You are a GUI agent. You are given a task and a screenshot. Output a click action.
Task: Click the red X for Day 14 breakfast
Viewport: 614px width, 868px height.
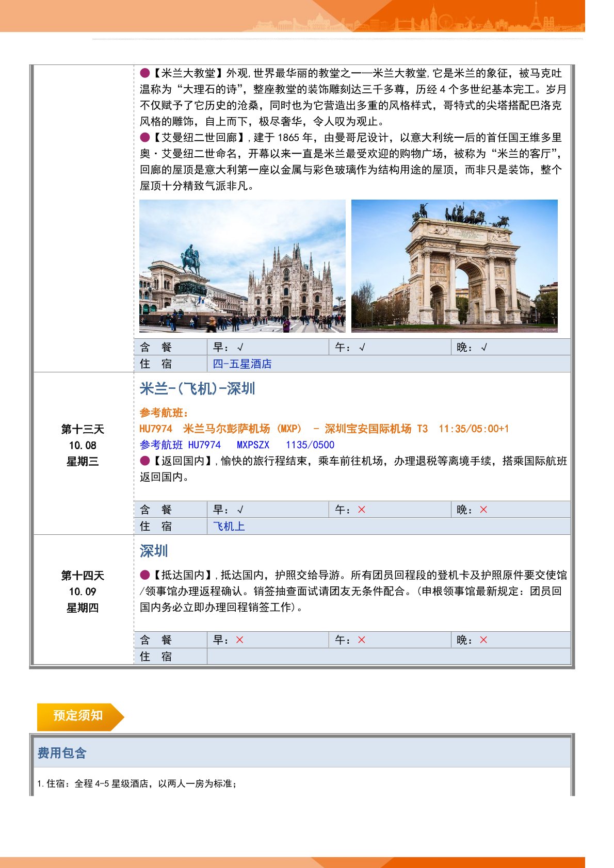tap(239, 640)
